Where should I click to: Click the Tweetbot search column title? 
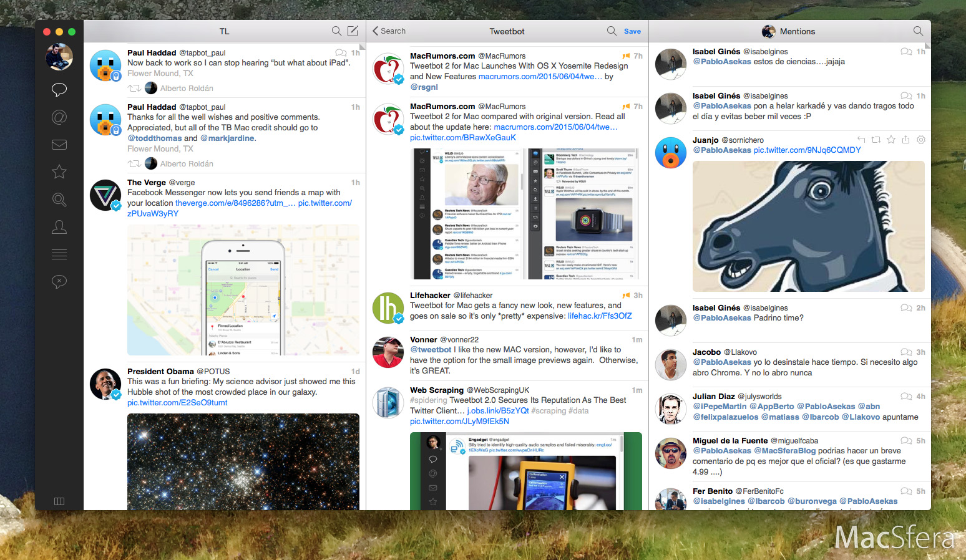[x=507, y=31]
